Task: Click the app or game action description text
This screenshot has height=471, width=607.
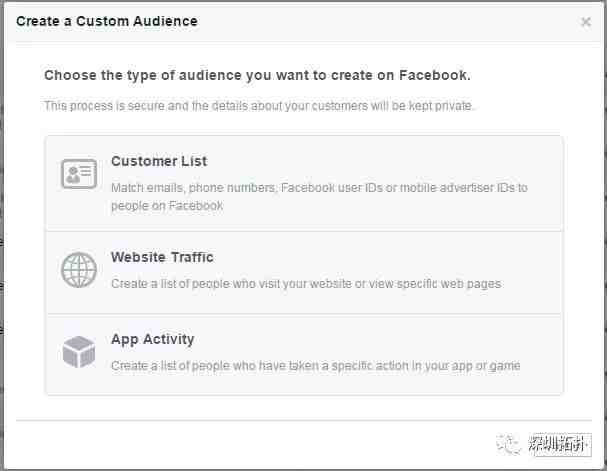Action: 316,366
